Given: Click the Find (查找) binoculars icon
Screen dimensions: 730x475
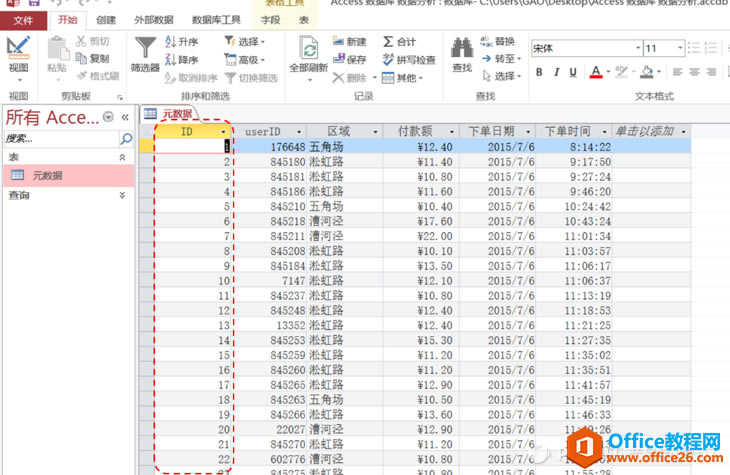Looking at the screenshot, I should tap(462, 48).
